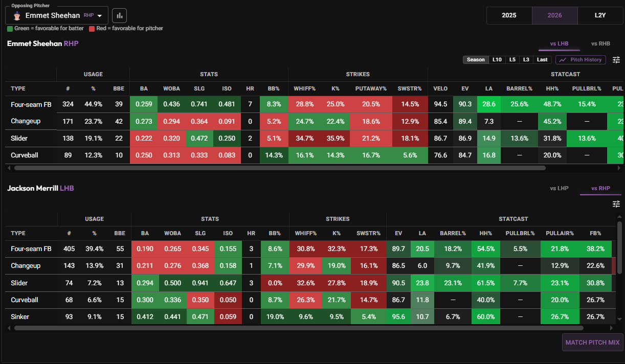Switch pitcher table to vs RHB tab

pos(600,44)
